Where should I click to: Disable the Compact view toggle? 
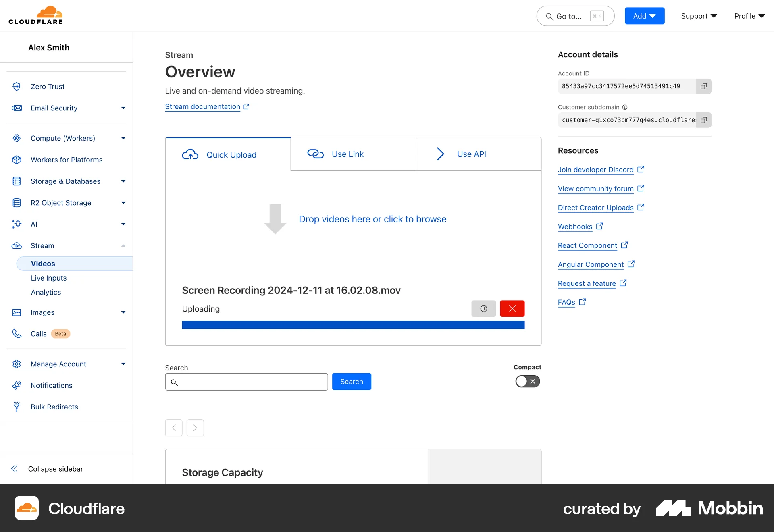click(527, 381)
